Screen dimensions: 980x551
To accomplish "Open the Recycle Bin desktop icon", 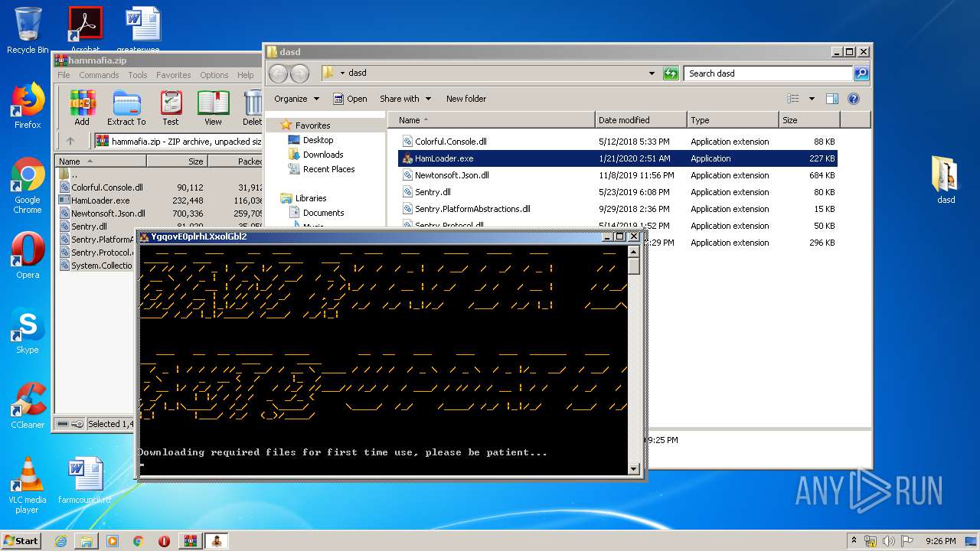I will coord(28,30).
